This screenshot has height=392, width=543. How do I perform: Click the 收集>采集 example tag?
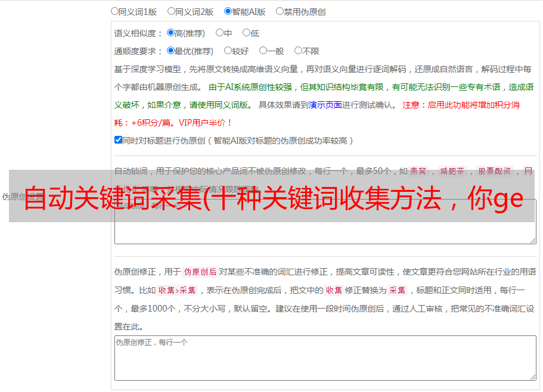(x=177, y=290)
